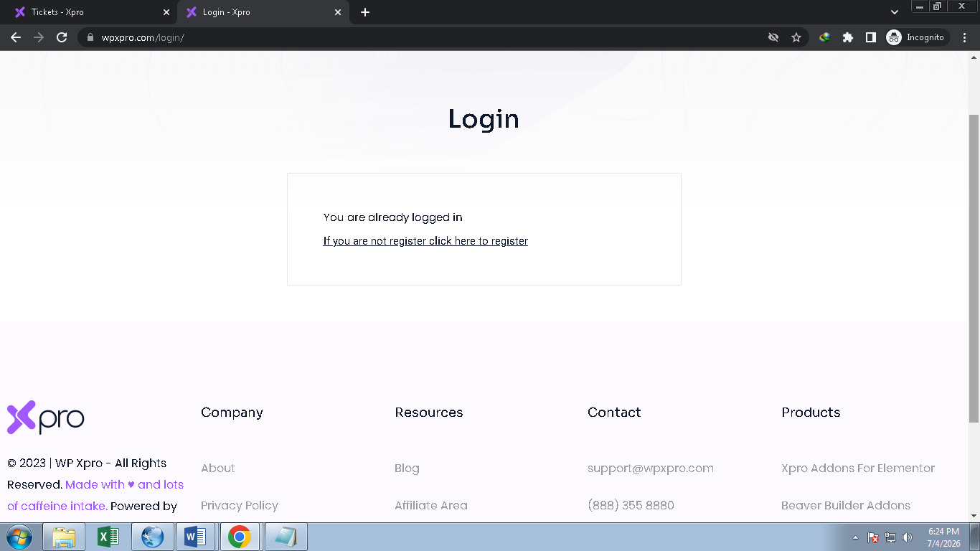
Task: Close the Tickets - Xpro tab
Action: pyautogui.click(x=166, y=12)
